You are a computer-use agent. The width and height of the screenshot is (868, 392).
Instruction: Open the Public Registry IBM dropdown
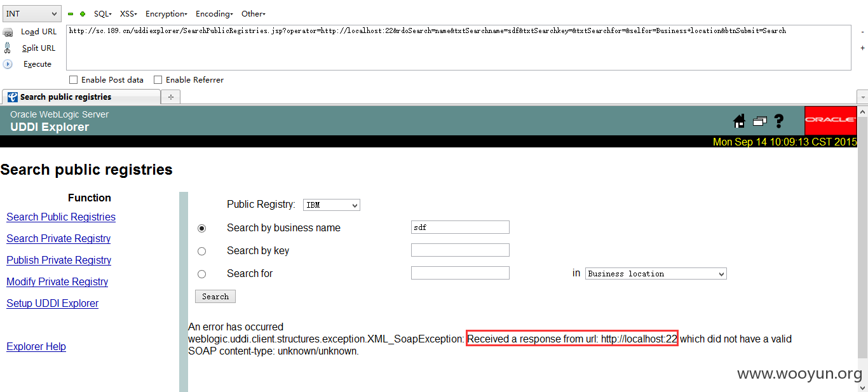[332, 205]
